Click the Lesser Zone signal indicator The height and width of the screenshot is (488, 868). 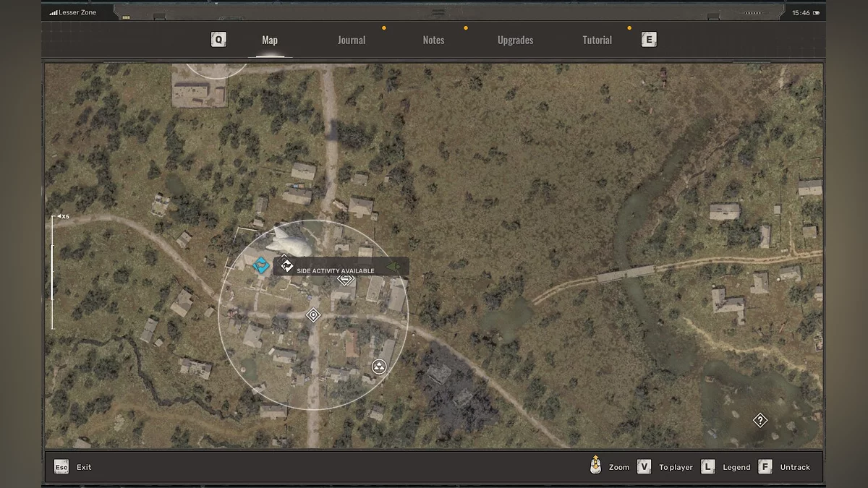click(x=72, y=12)
